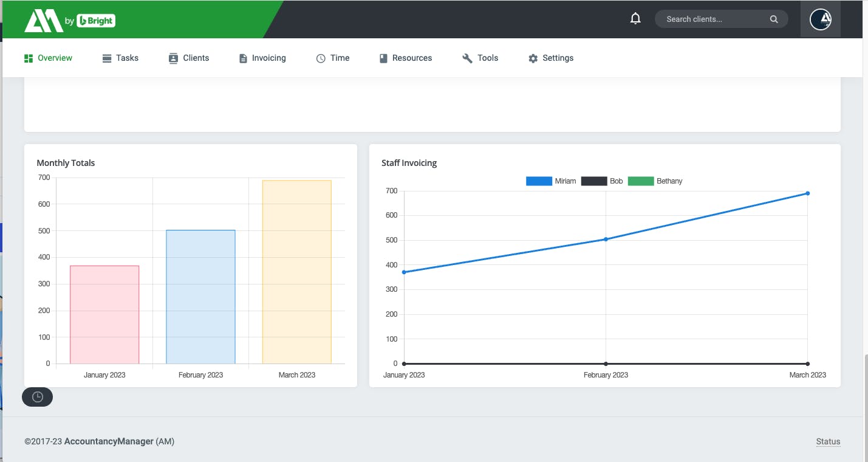Open the Tools menu item

point(480,58)
